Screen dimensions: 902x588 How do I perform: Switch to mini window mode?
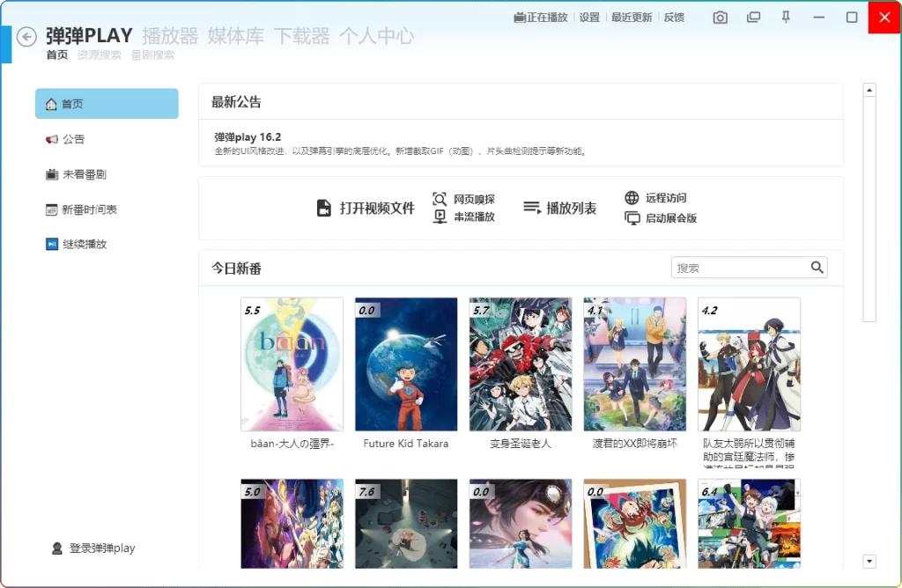[753, 17]
